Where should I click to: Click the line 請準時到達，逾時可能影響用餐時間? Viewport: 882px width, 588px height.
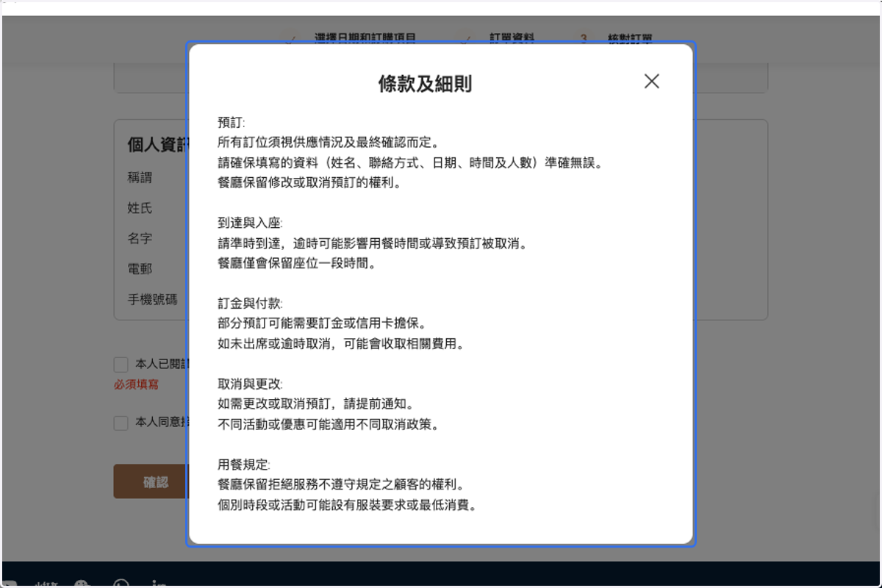coord(373,243)
